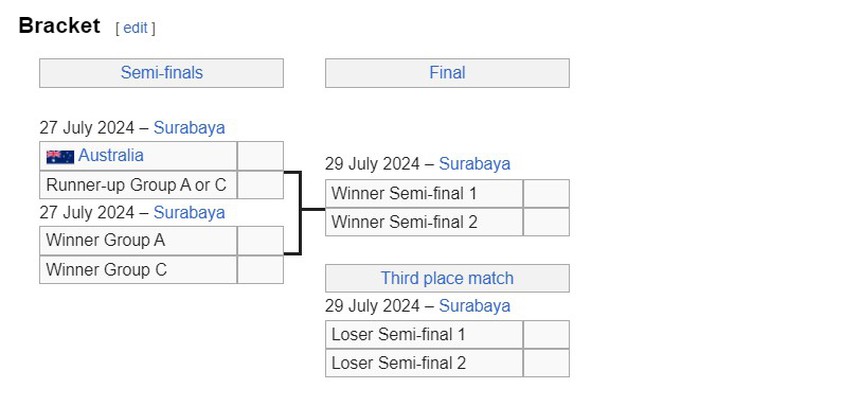
Task: Click the Winner Semi-final 1 cell
Action: coord(423,193)
